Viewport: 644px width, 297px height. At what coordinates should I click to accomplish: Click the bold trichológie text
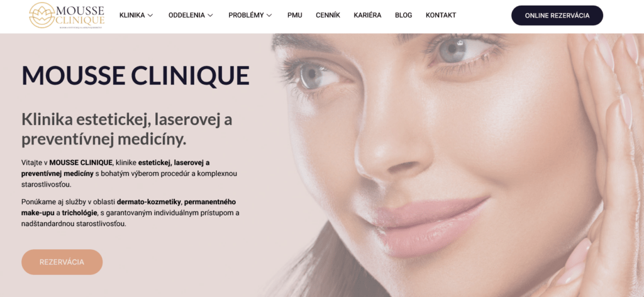pyautogui.click(x=80, y=213)
